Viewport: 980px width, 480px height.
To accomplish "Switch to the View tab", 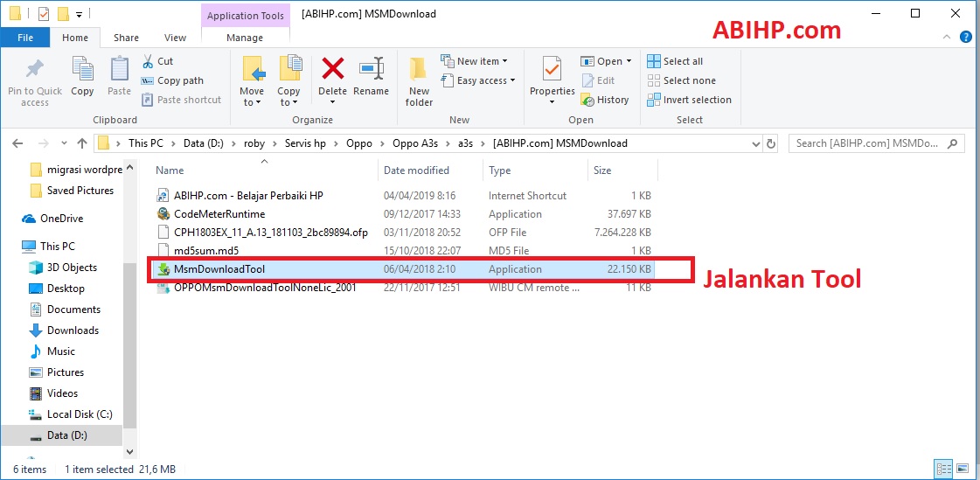I will (175, 38).
